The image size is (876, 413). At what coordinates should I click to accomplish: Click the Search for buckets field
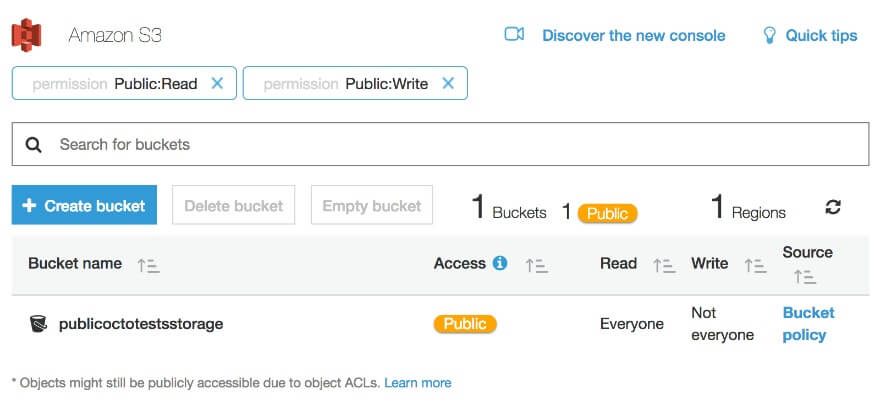click(x=440, y=144)
